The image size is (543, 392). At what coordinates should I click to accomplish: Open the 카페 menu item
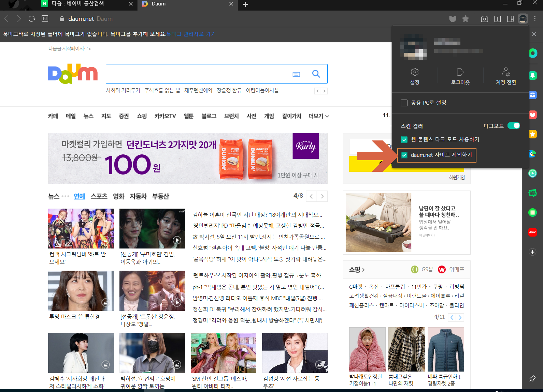point(53,116)
